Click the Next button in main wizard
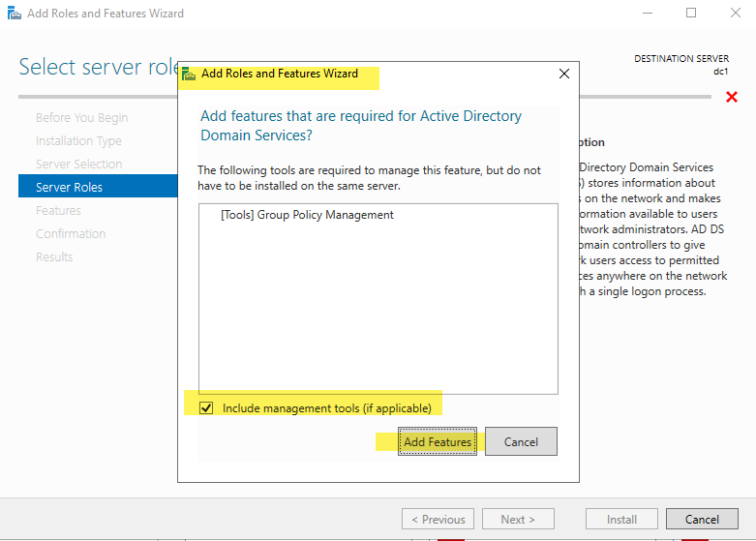This screenshot has height=541, width=756. tap(518, 519)
